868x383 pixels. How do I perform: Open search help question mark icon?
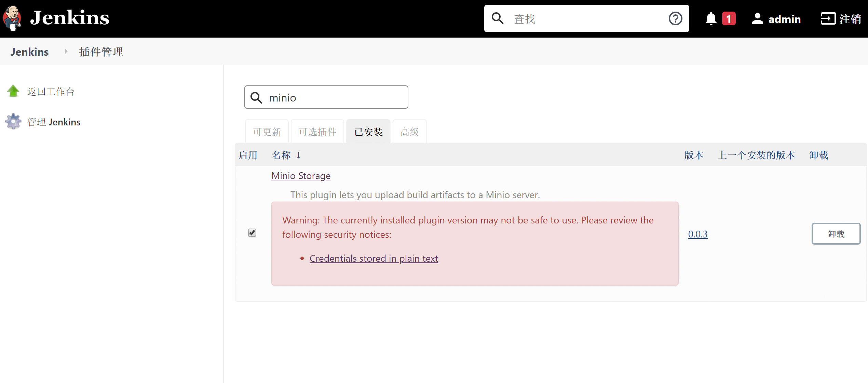click(675, 18)
